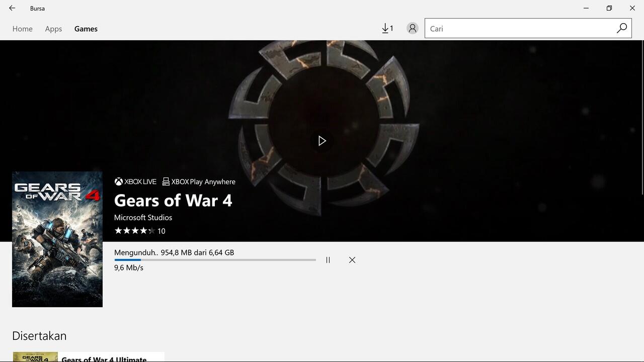Click the Xbox Live logo
This screenshot has height=362, width=644.
[x=135, y=182]
